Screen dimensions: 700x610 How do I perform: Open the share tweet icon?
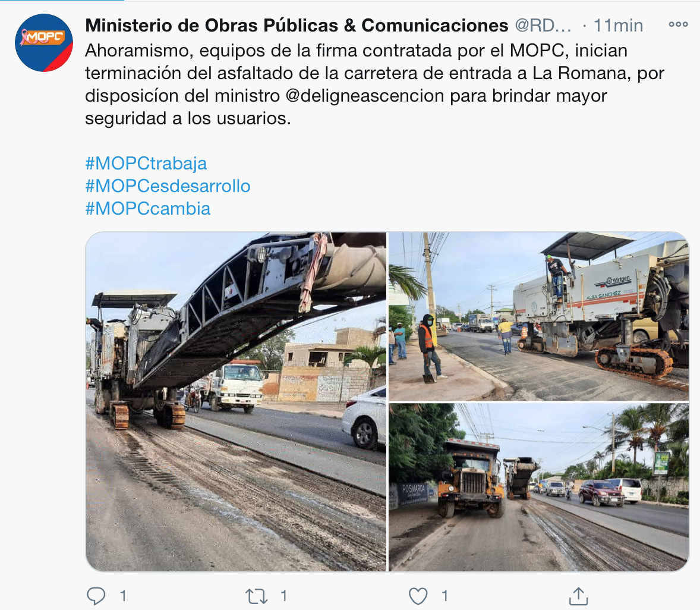(578, 596)
